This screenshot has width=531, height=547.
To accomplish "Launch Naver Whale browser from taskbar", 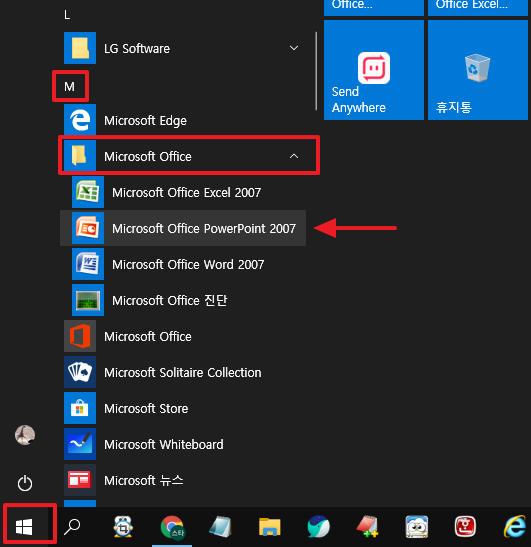I will pos(319,526).
